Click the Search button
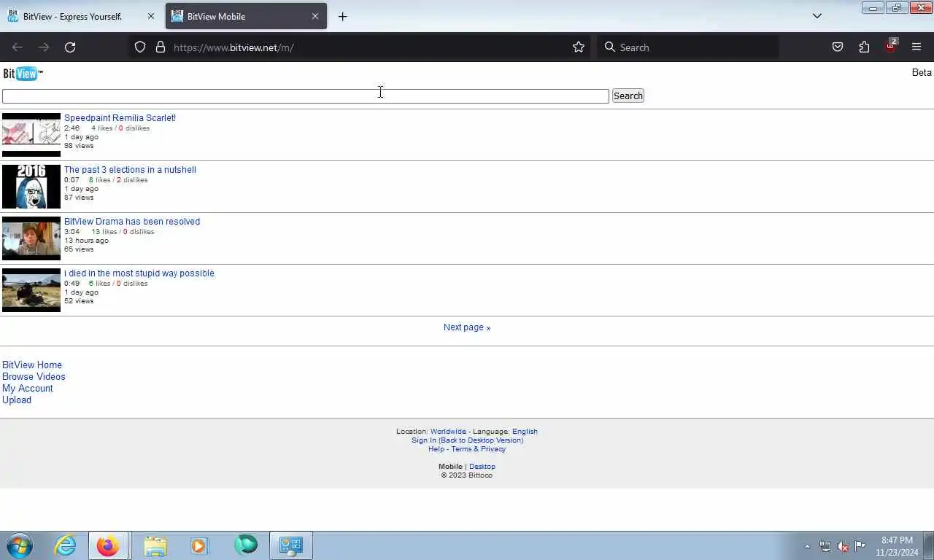The height and width of the screenshot is (560, 934). [628, 96]
